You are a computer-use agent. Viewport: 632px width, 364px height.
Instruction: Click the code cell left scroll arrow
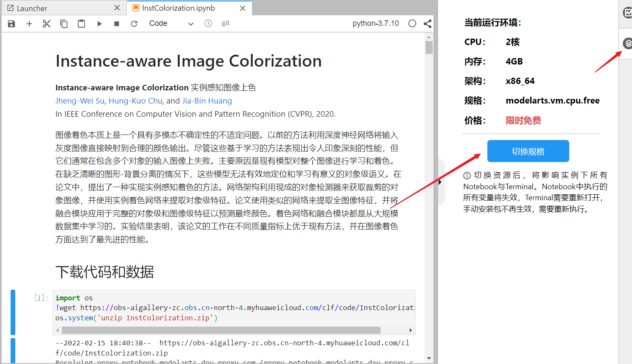pyautogui.click(x=58, y=330)
